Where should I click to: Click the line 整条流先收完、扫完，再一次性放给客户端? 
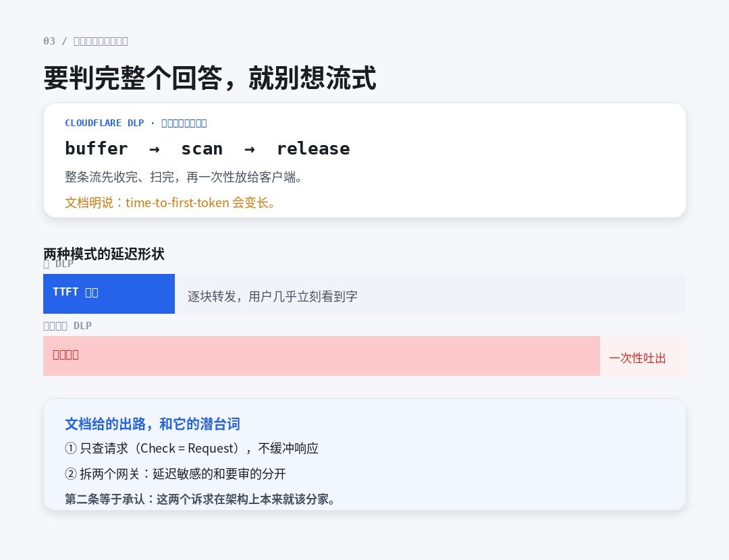point(183,177)
